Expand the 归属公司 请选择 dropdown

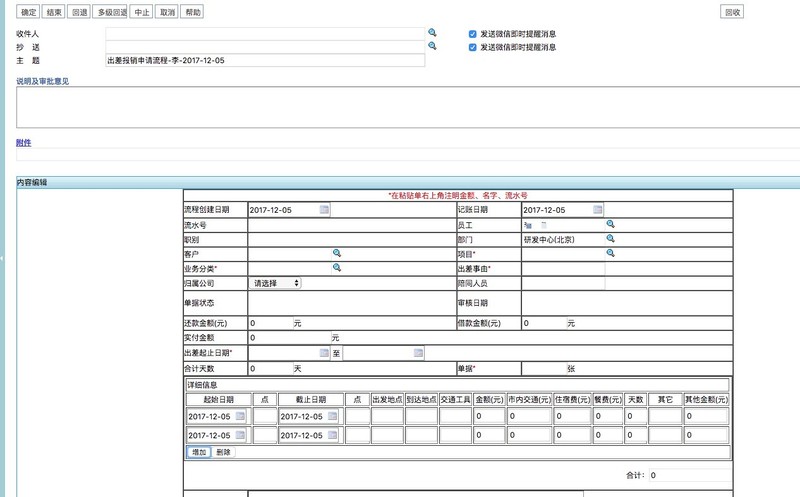(275, 283)
